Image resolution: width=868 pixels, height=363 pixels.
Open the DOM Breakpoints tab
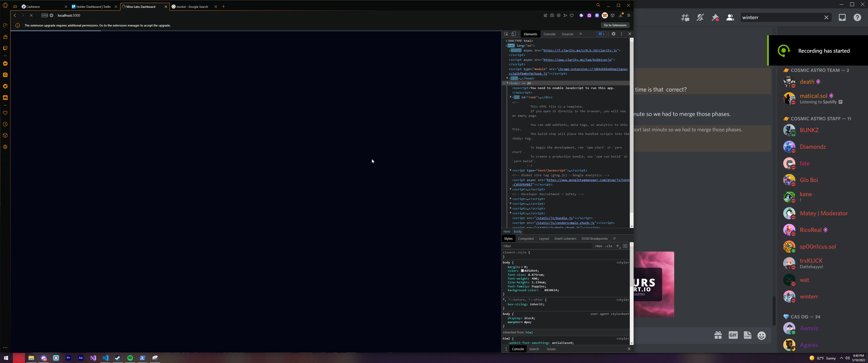594,239
